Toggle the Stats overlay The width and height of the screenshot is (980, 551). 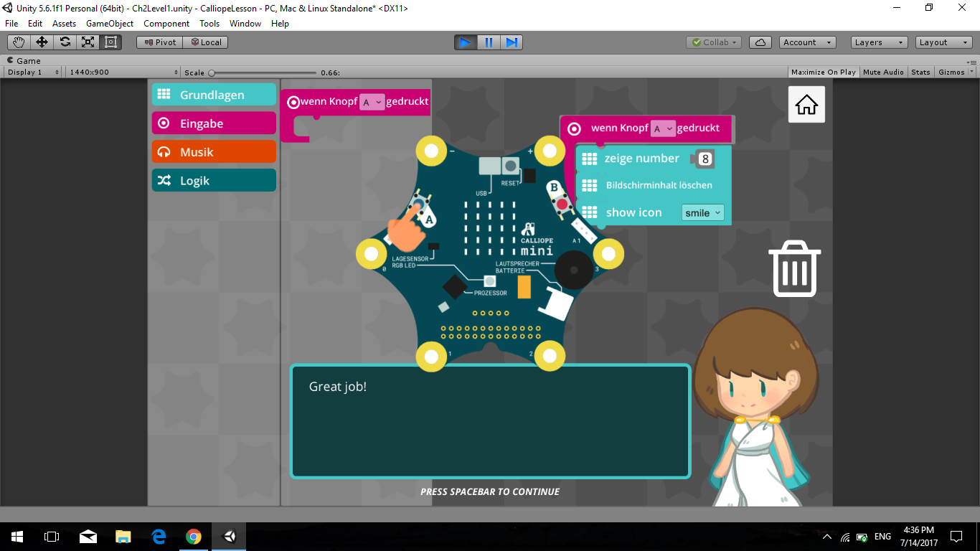coord(920,72)
